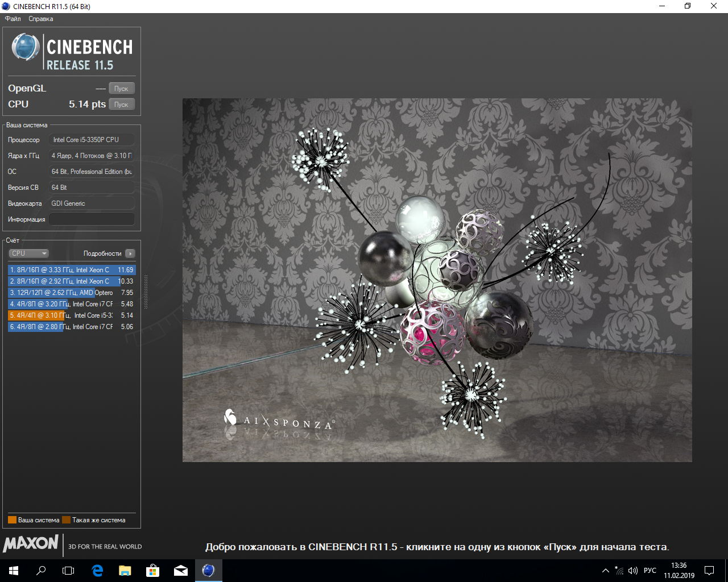Click the panel splitter handle beside rankings
The image size is (728, 582).
146,292
